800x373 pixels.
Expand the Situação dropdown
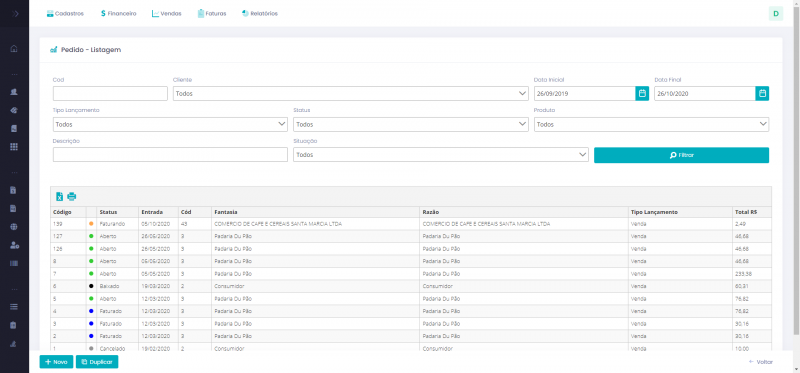441,155
